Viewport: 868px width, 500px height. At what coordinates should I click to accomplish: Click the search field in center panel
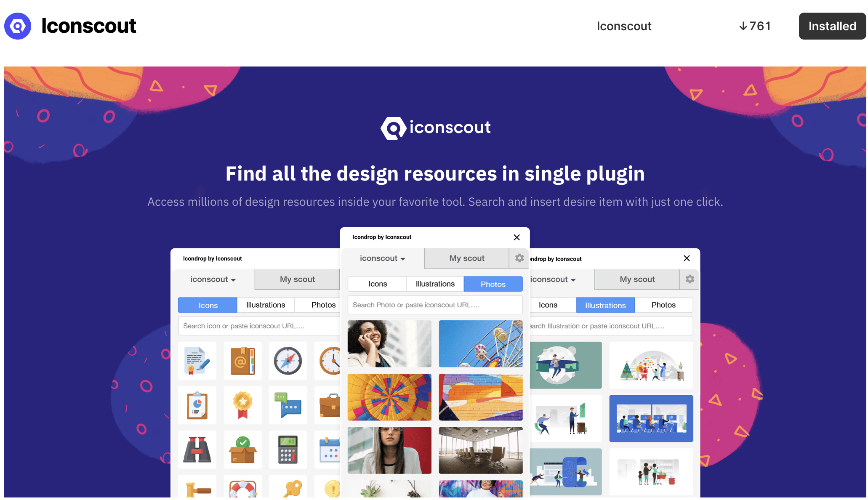click(434, 305)
